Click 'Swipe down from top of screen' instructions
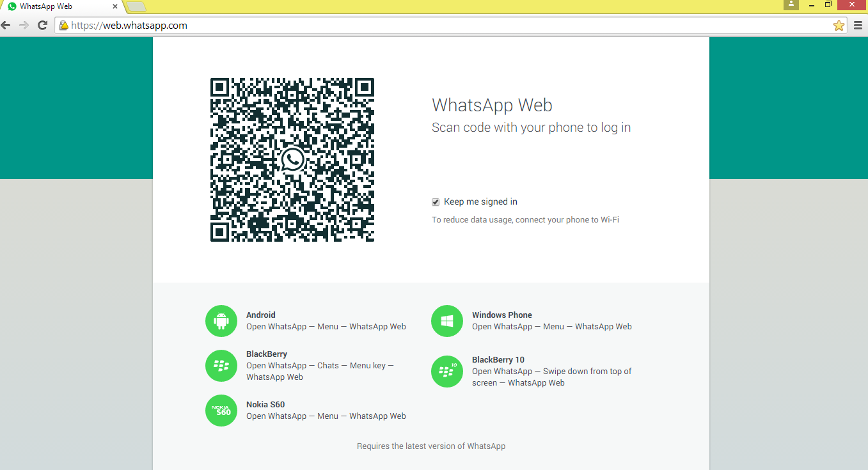The image size is (868, 470). click(x=552, y=377)
